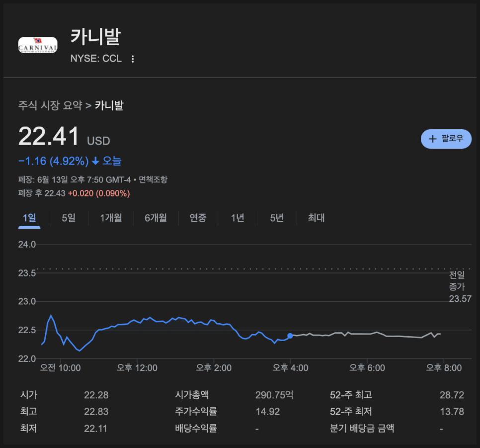Click the 오전 10:00 axis label
Viewport: 480px width, 448px height.
60,368
